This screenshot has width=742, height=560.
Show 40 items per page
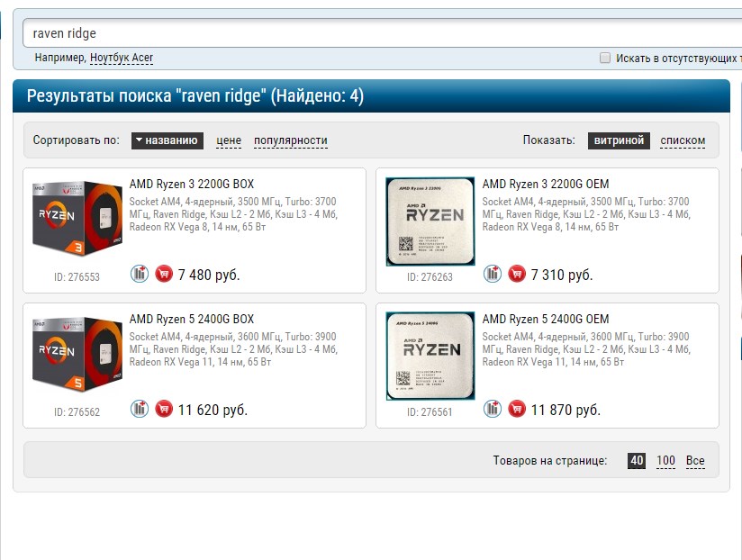pos(637,460)
